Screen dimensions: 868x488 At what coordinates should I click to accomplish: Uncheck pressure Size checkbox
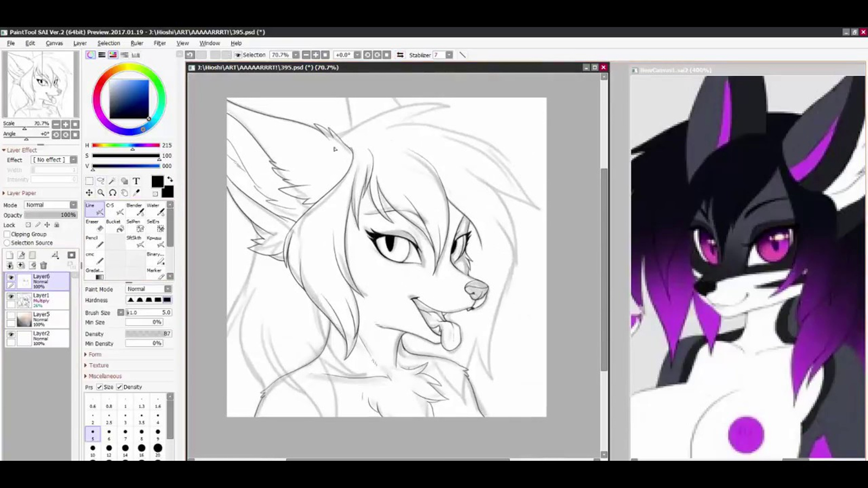[x=100, y=387]
